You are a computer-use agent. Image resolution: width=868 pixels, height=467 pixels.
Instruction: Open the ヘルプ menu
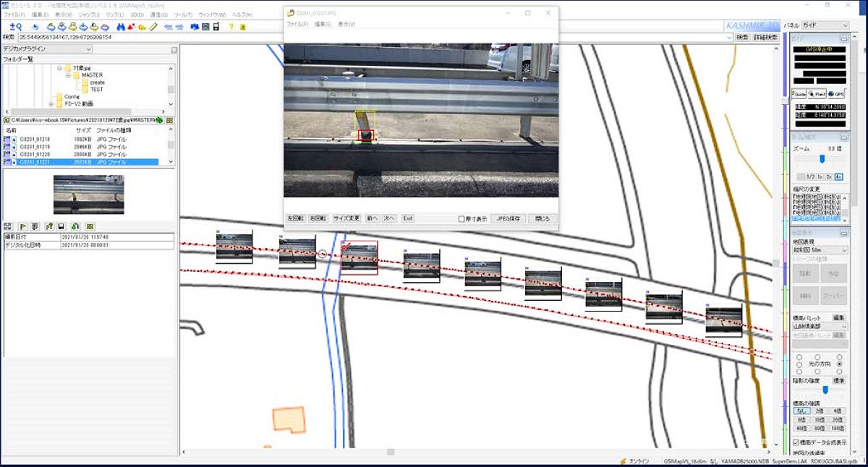click(x=242, y=14)
